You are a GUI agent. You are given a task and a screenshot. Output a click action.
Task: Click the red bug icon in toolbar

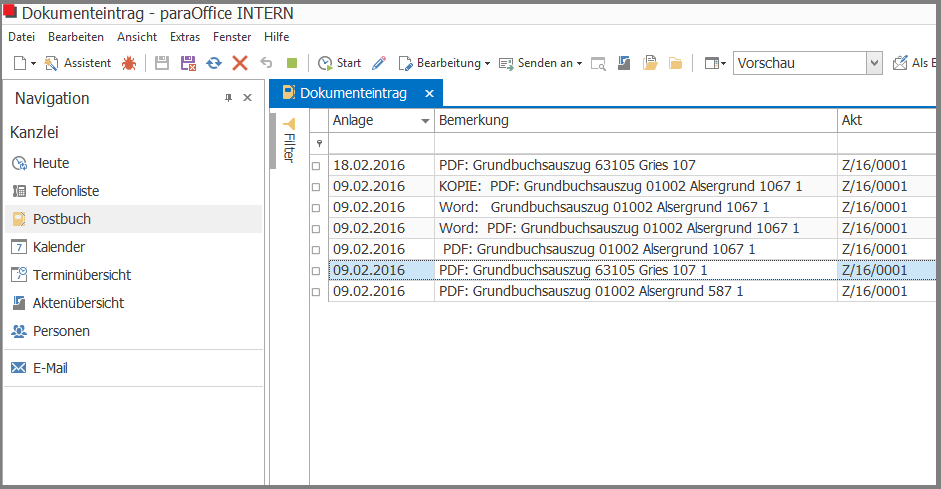129,63
